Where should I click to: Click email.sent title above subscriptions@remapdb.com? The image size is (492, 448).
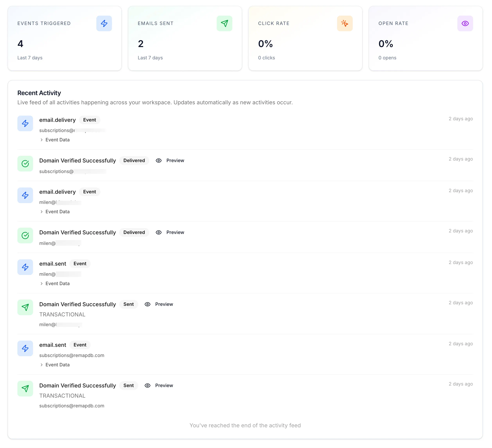click(x=53, y=345)
